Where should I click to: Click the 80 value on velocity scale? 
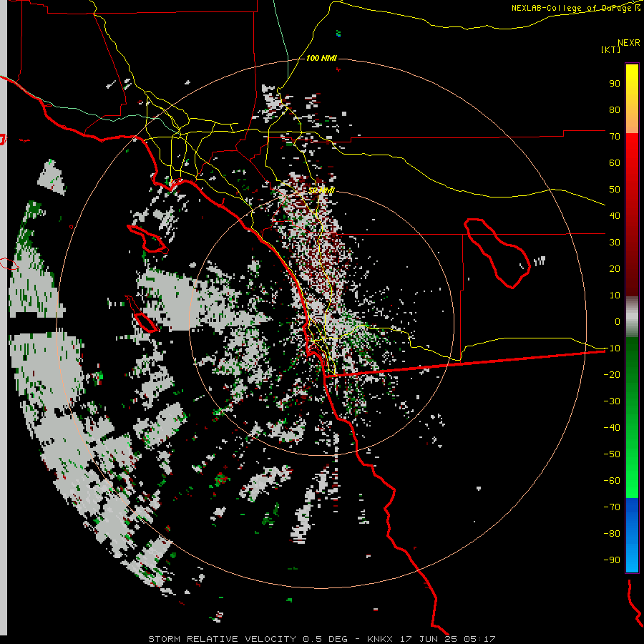[615, 109]
